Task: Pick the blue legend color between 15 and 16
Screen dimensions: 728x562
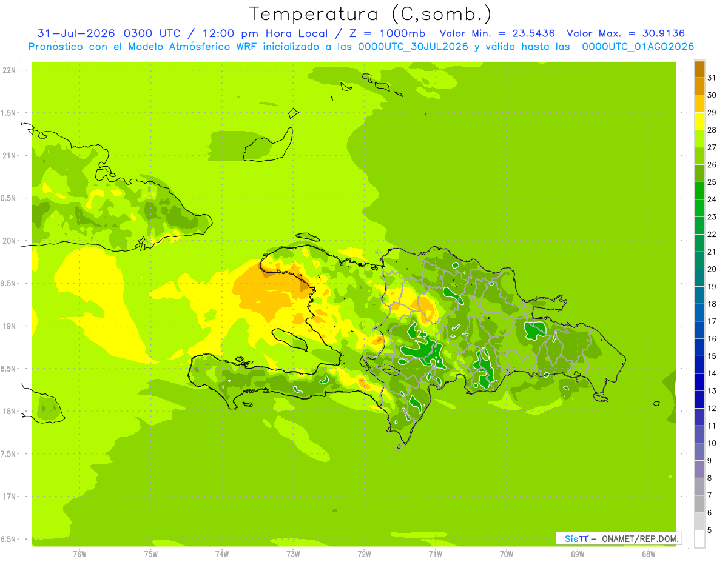Action: 699,347
